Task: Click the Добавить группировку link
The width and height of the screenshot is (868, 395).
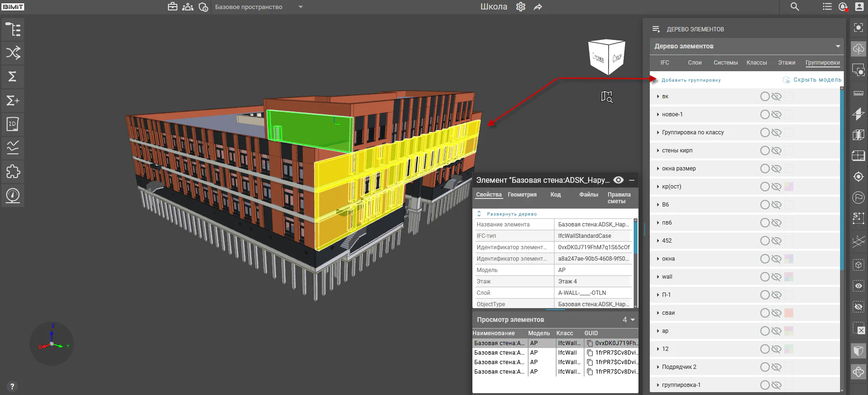Action: tap(691, 80)
